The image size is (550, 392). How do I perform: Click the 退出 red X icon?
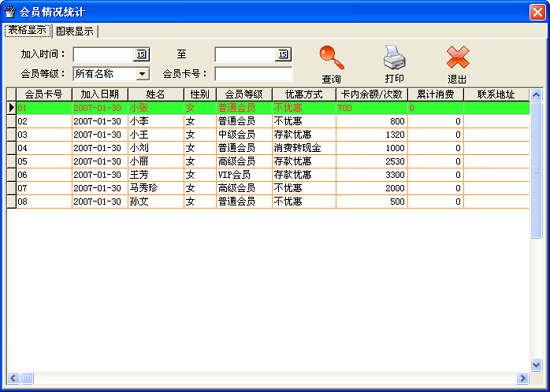(458, 57)
